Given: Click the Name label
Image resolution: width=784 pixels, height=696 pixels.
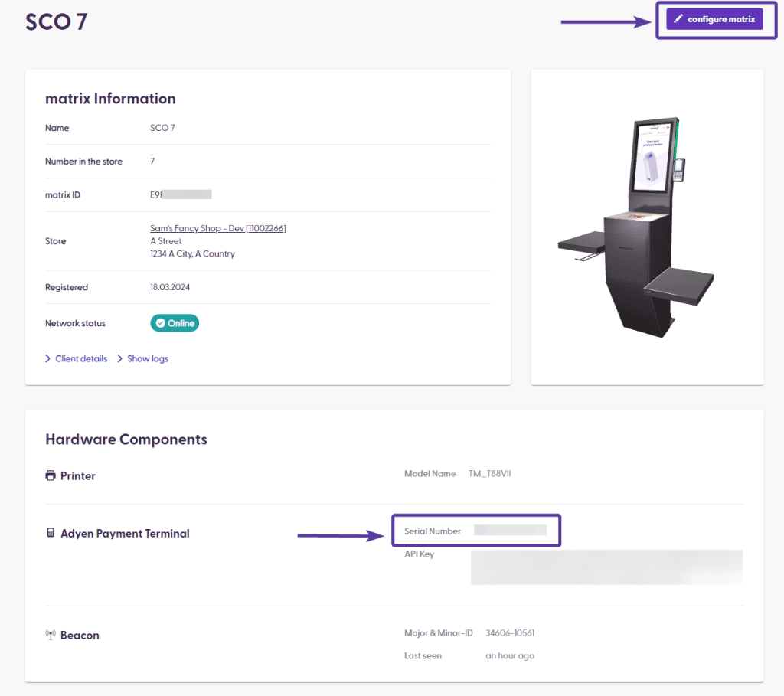Looking at the screenshot, I should [x=57, y=128].
